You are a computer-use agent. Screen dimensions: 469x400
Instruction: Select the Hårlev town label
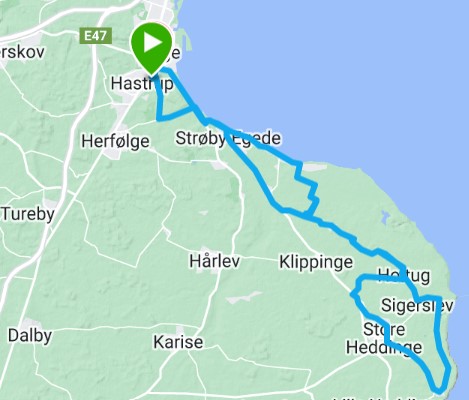[214, 261]
